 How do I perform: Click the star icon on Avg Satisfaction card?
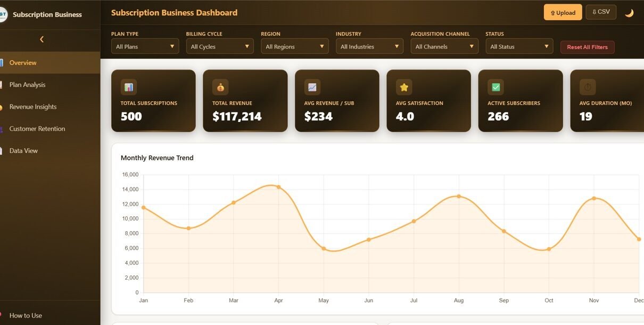point(404,87)
